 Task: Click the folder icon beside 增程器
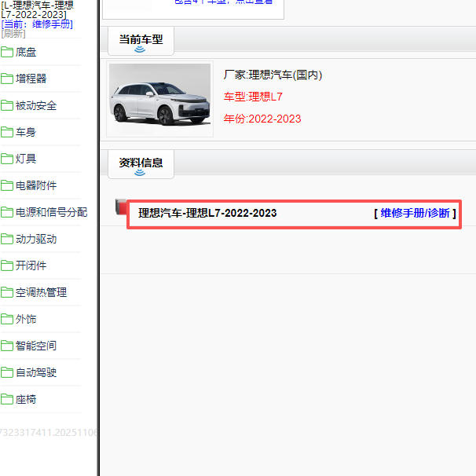coord(7,79)
